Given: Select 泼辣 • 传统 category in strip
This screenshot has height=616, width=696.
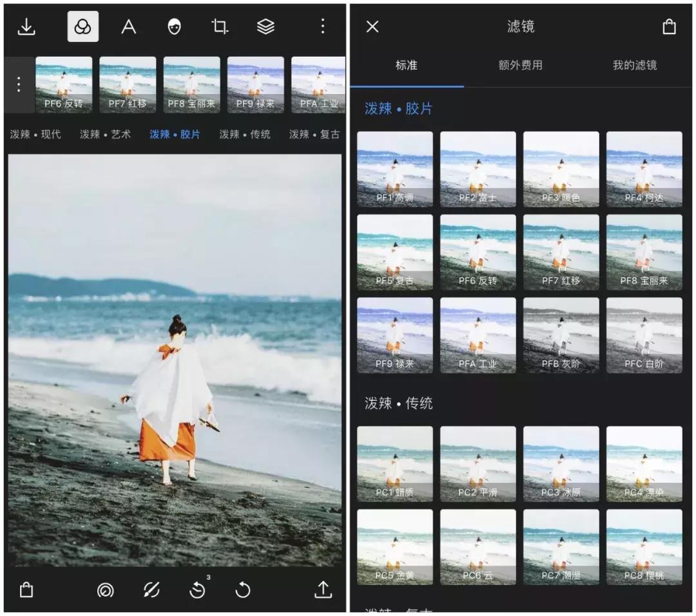Looking at the screenshot, I should pyautogui.click(x=245, y=134).
